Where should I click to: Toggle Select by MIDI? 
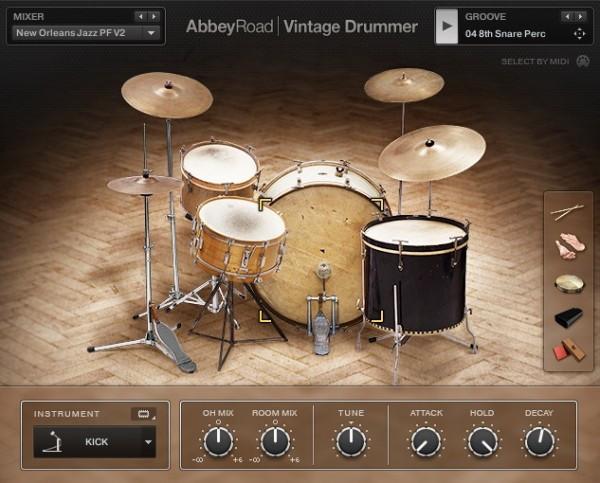pyautogui.click(x=535, y=62)
